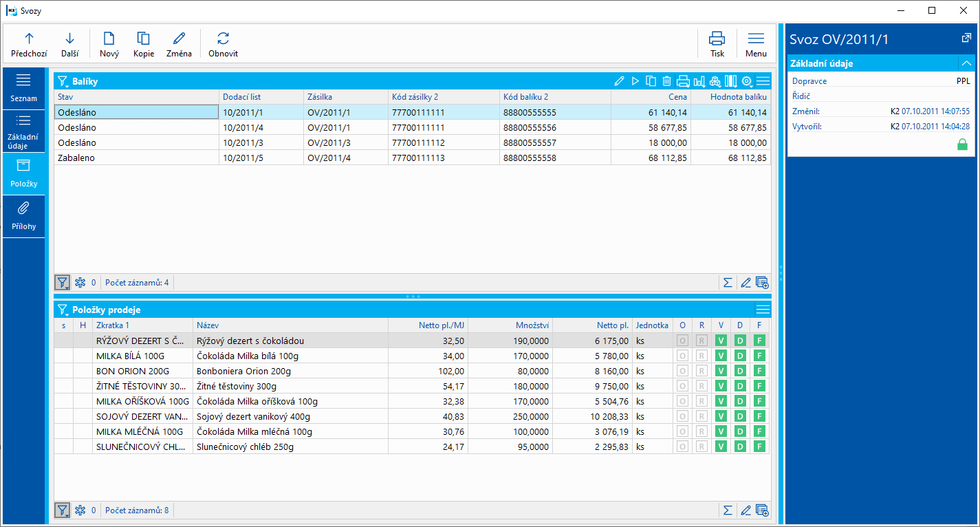This screenshot has width=980, height=527.
Task: Toggle the V flag for Milka bílá 100g
Action: [x=721, y=356]
